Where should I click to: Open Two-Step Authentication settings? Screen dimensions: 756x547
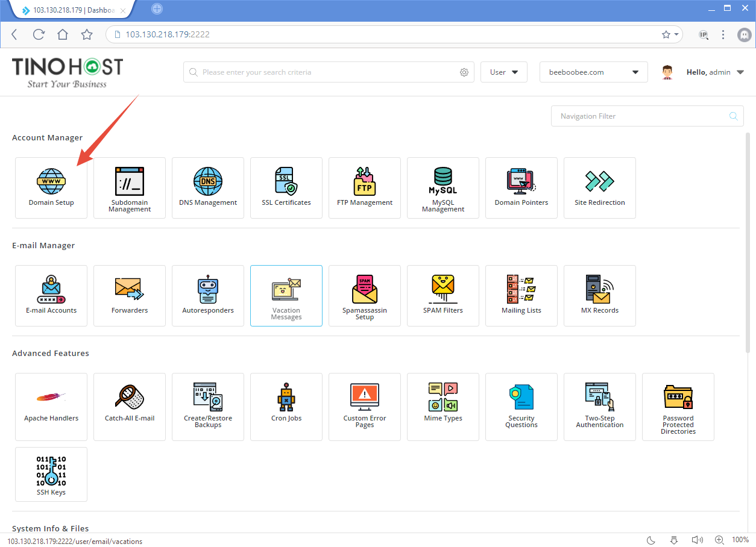point(599,407)
